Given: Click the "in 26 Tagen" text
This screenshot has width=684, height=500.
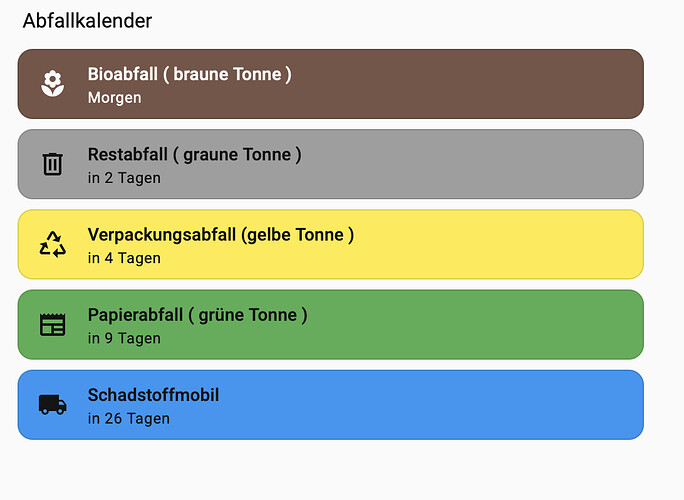Looking at the screenshot, I should pyautogui.click(x=128, y=418).
